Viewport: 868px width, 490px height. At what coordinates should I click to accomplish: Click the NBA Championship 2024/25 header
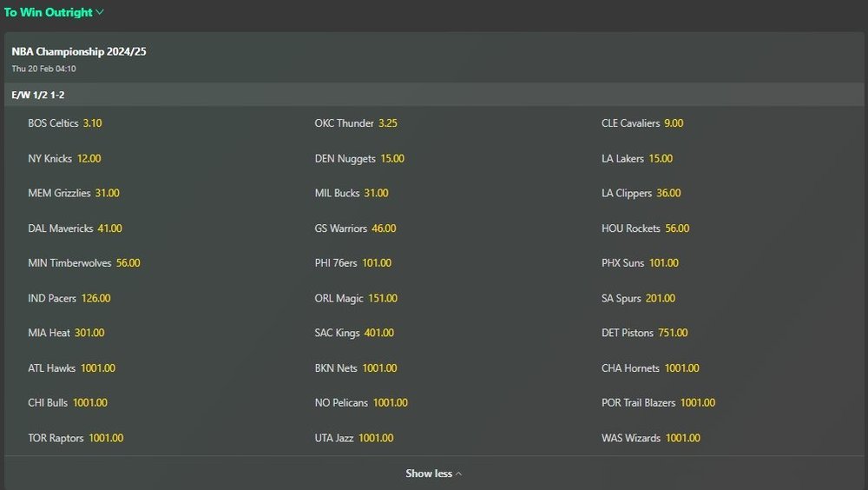coord(79,52)
